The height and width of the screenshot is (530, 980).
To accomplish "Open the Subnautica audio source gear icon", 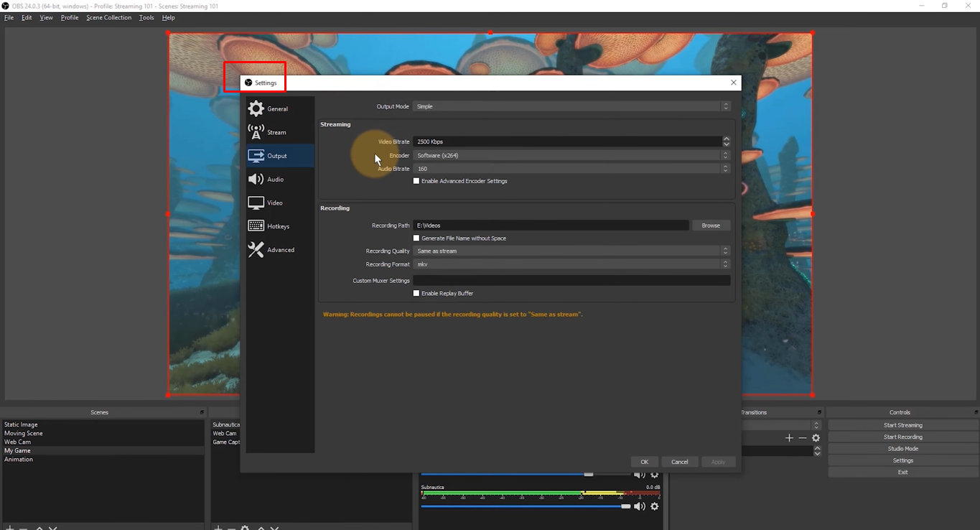I will [654, 506].
